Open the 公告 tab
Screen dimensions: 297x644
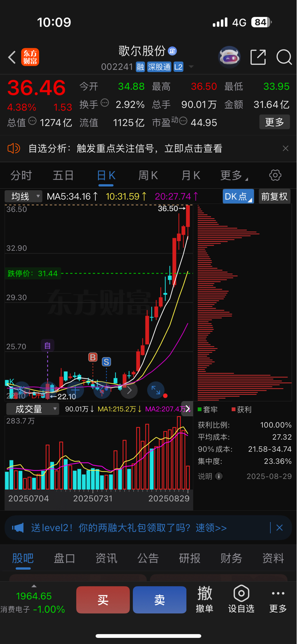point(148,558)
